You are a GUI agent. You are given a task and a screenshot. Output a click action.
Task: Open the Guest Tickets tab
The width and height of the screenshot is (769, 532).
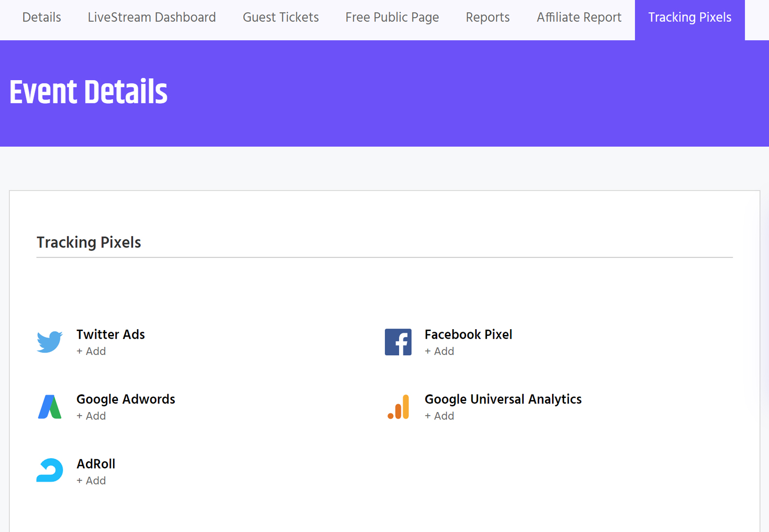(x=281, y=17)
